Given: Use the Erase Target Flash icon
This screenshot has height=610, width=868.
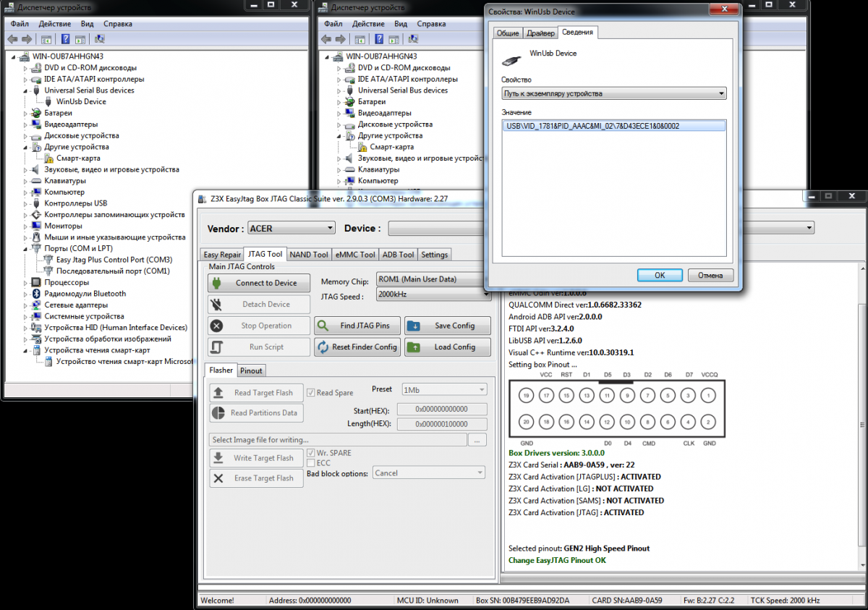Looking at the screenshot, I should click(x=256, y=478).
